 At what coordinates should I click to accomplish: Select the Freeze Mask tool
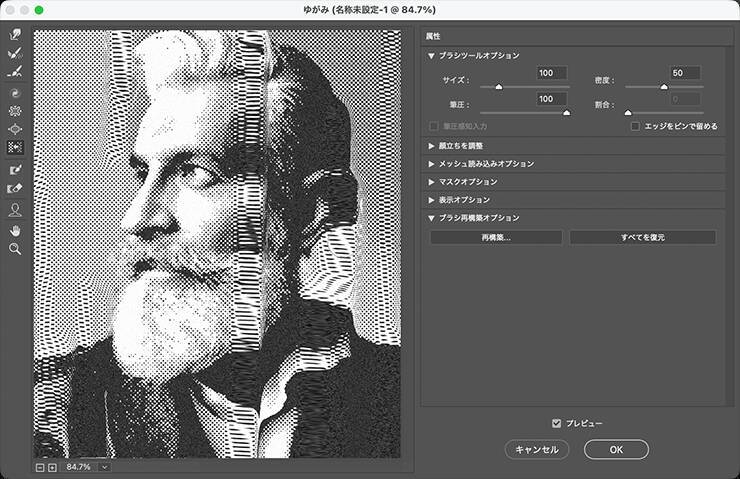(x=15, y=169)
